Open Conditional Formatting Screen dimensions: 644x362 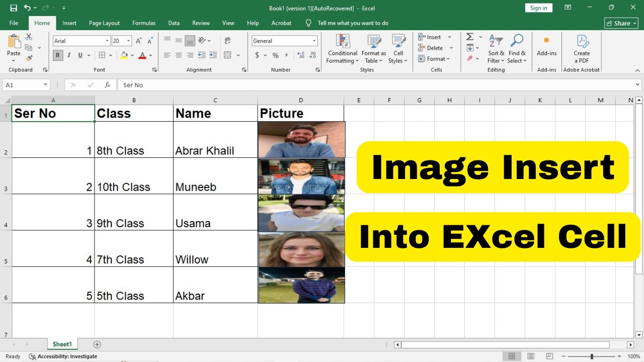point(343,49)
